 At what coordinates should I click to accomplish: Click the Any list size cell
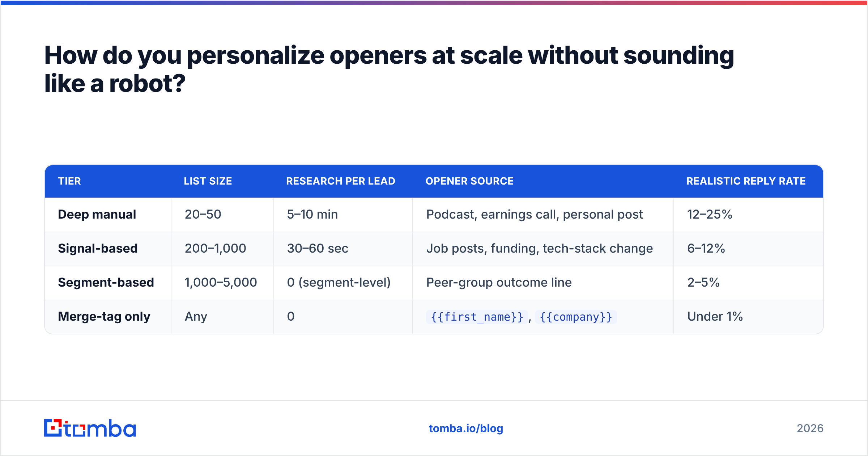pos(222,317)
